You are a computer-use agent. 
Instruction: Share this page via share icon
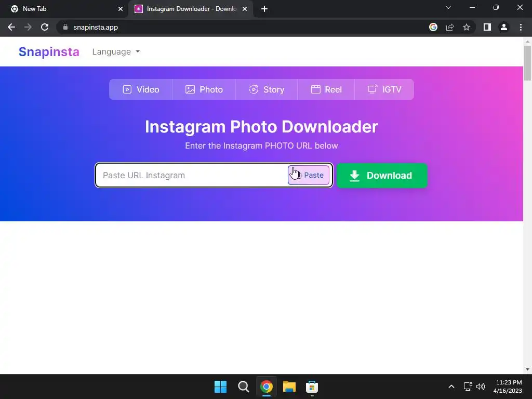450,27
